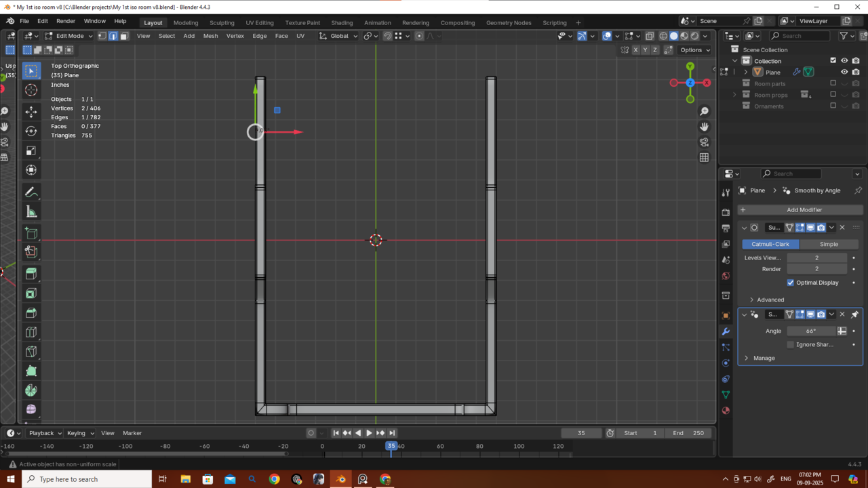Uncheck the Optimal Display checkbox

point(790,283)
